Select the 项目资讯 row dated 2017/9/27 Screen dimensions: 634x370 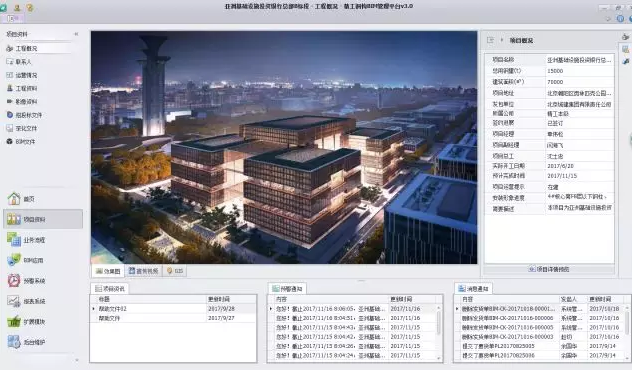click(x=173, y=318)
